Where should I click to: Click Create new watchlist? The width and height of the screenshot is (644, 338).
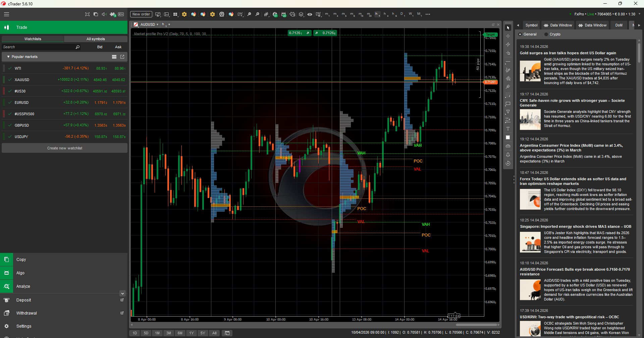point(64,148)
